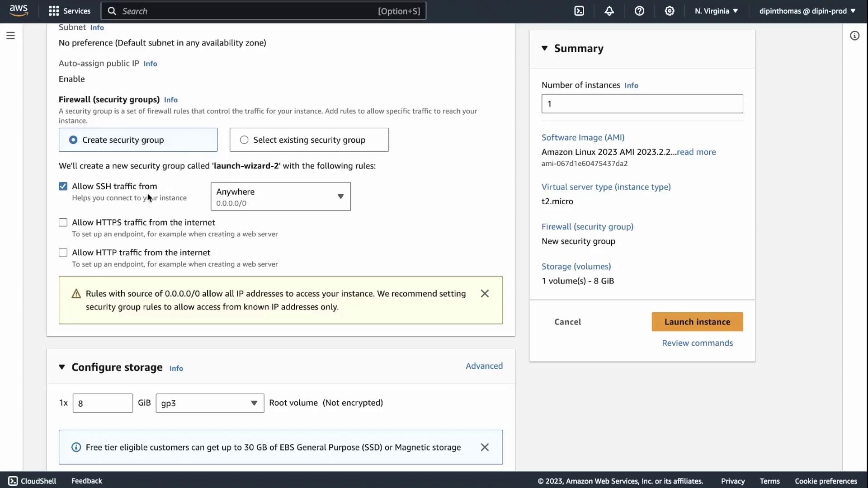Enable Allow HTTPS traffic from the internet
This screenshot has height=488, width=868.
[63, 222]
